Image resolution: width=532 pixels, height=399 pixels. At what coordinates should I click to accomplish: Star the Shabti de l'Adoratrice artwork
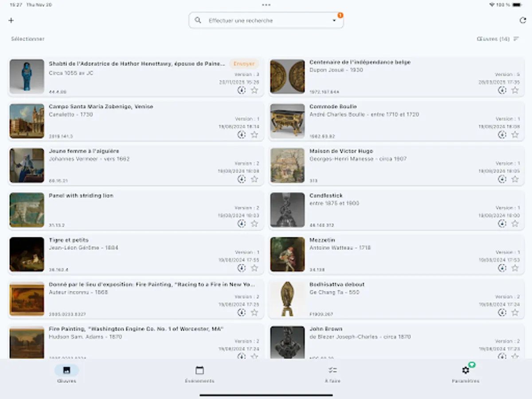pyautogui.click(x=254, y=90)
